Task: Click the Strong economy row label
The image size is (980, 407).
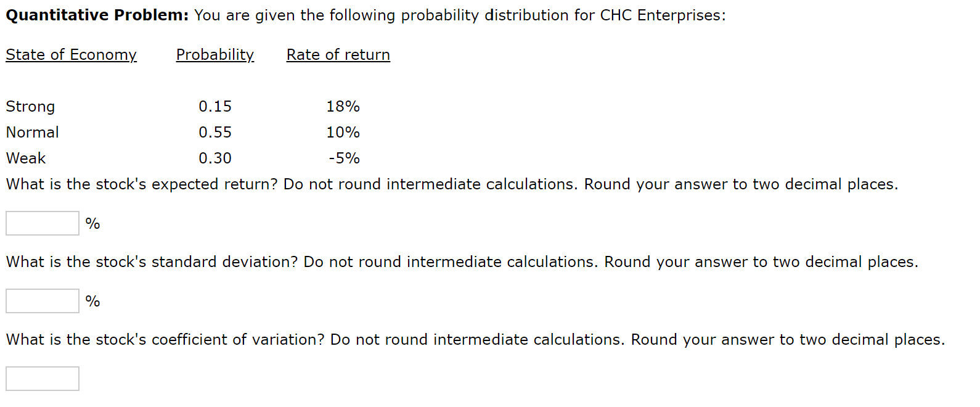Action: [30, 106]
